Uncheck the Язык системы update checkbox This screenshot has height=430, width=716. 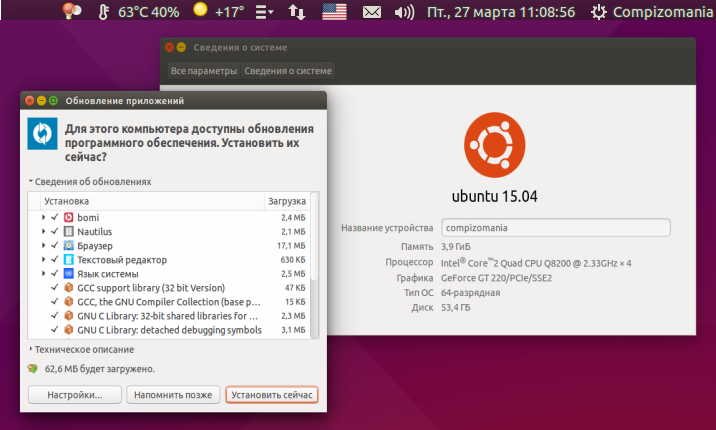click(x=55, y=274)
